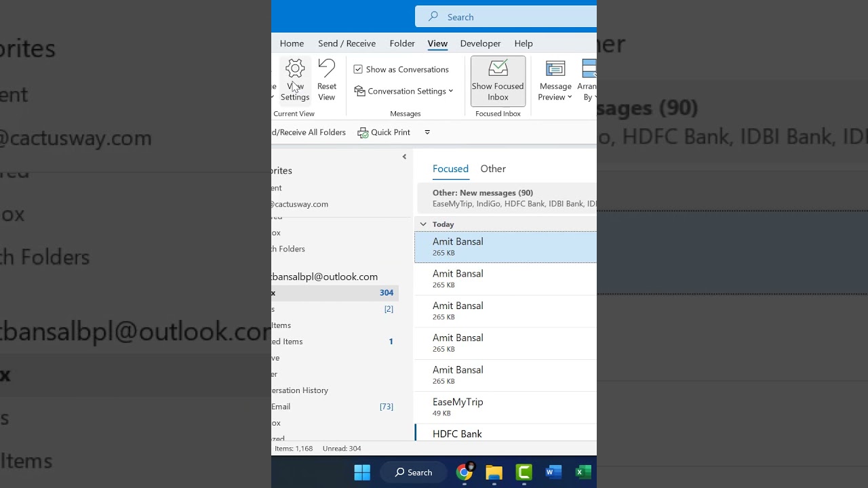Toggle Show Focused Inbox button
This screenshot has width=868, height=488.
click(498, 81)
